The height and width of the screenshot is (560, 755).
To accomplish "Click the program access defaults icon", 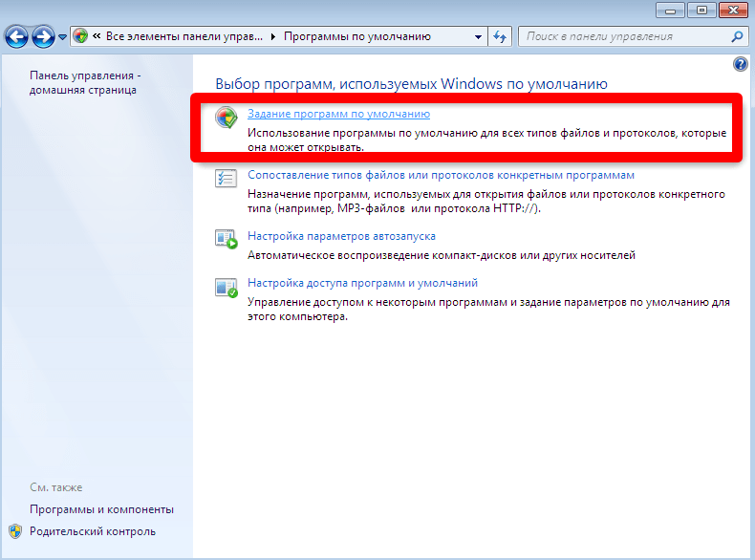I will coord(226,288).
